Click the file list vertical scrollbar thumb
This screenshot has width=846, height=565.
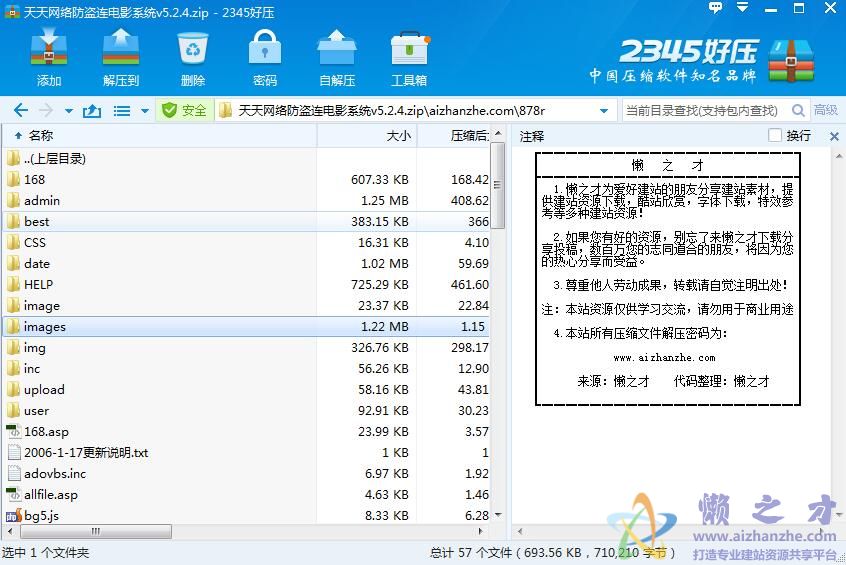(498, 185)
